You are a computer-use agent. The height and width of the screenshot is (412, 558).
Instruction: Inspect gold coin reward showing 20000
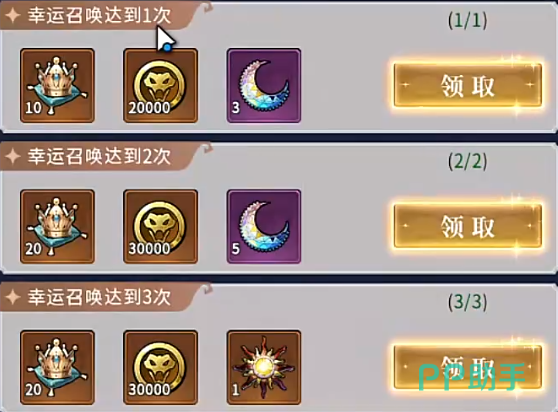point(160,86)
